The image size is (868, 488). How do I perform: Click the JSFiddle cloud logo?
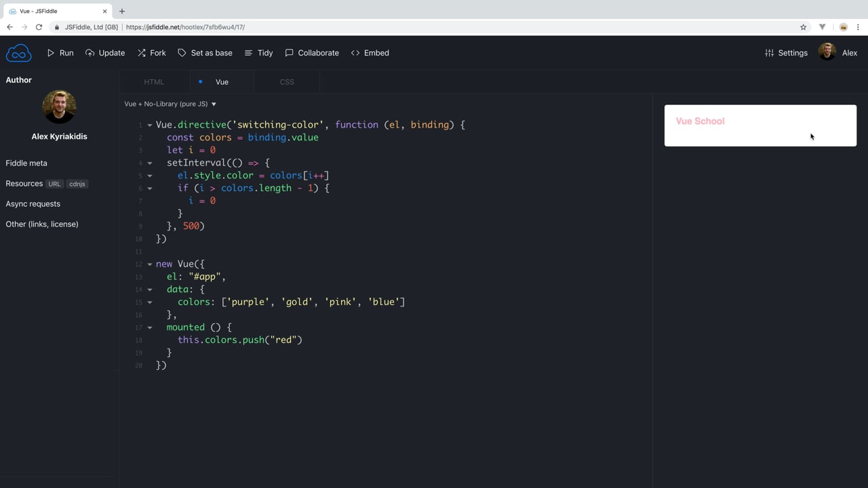tap(18, 53)
